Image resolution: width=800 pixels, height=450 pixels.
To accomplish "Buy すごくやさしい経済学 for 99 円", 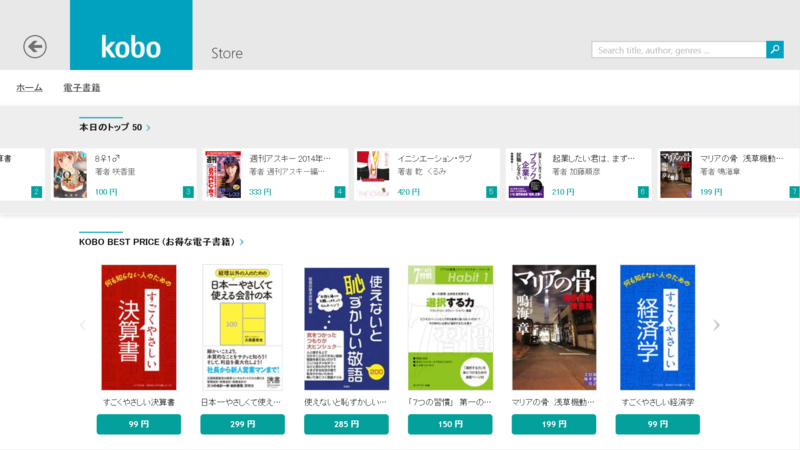I will (658, 424).
